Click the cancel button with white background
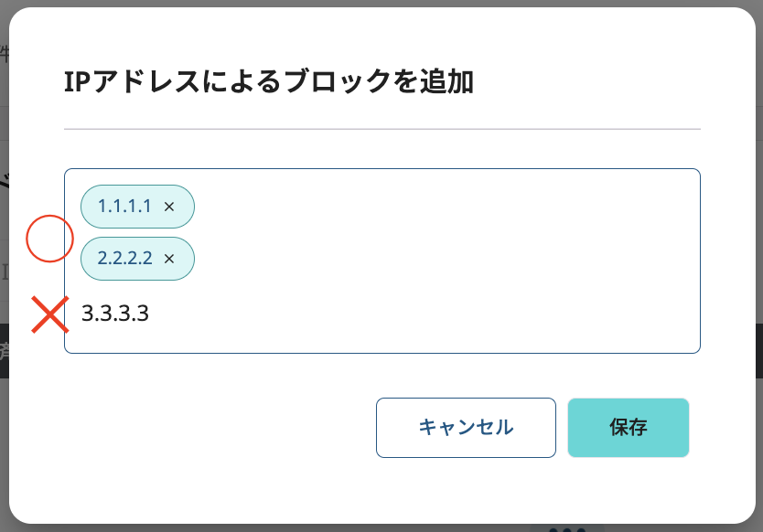763x532 pixels. click(465, 427)
